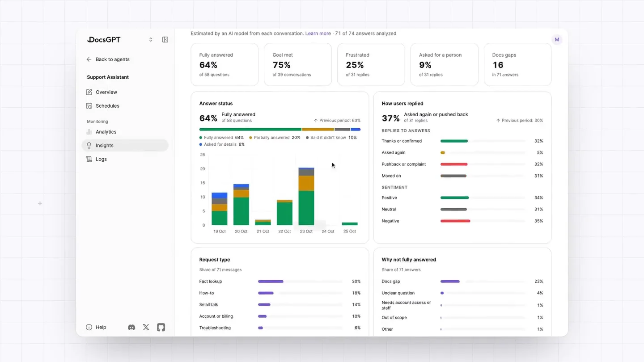This screenshot has height=362, width=644.
Task: Toggle the Partially answered legend item
Action: coord(275,138)
